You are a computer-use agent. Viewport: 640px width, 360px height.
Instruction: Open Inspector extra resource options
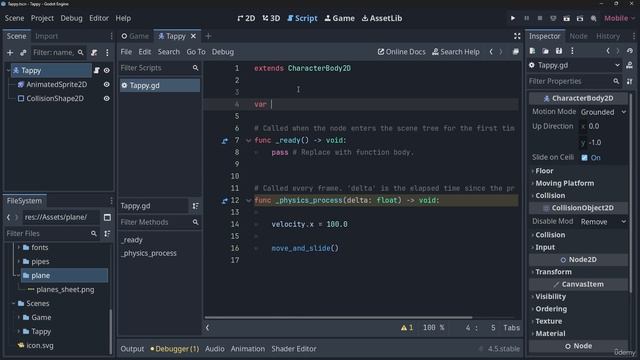click(572, 51)
